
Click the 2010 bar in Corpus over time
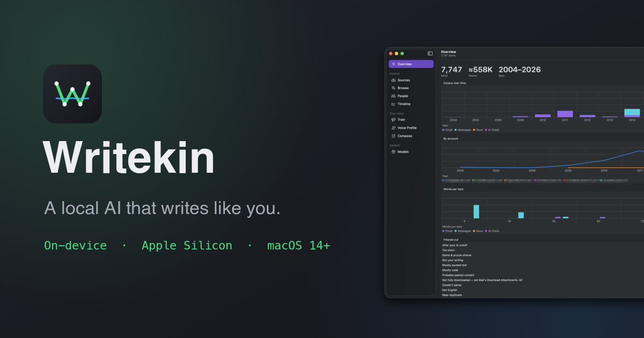coord(543,115)
